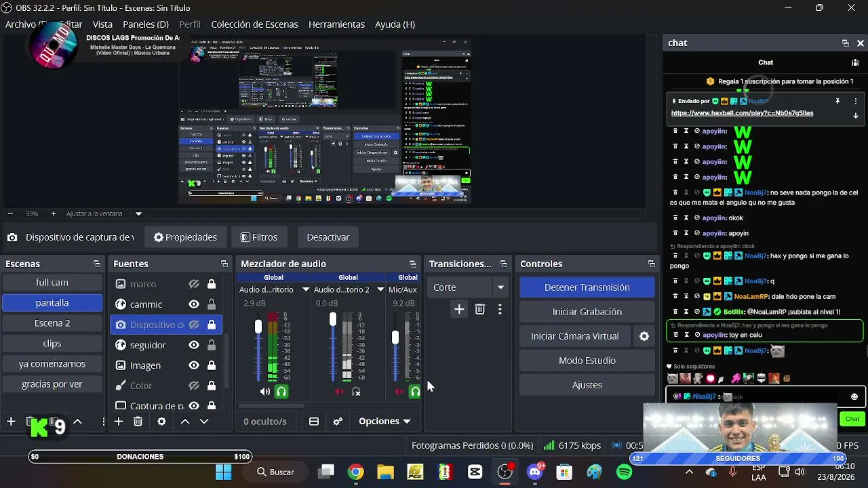Adjust the Mic/Aux volume slider

point(395,337)
